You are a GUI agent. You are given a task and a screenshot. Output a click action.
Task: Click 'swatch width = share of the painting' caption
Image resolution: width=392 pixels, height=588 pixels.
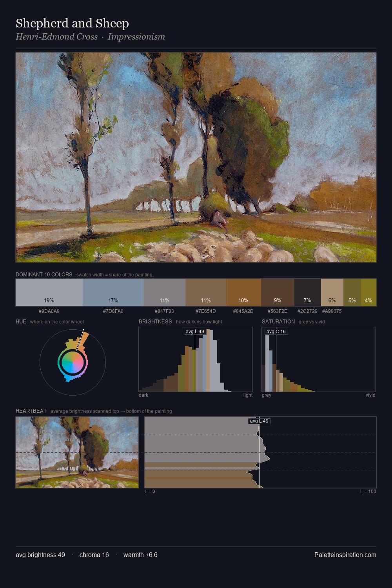coord(114,275)
